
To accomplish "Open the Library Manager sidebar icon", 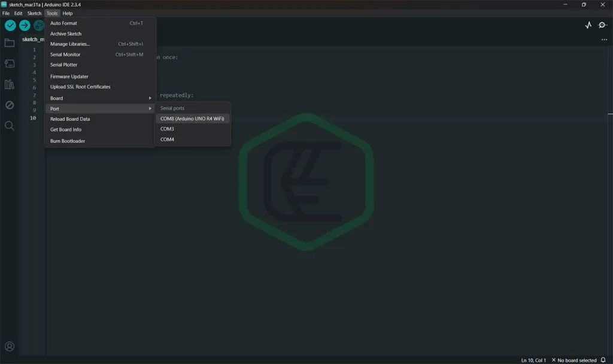I will pyautogui.click(x=10, y=84).
